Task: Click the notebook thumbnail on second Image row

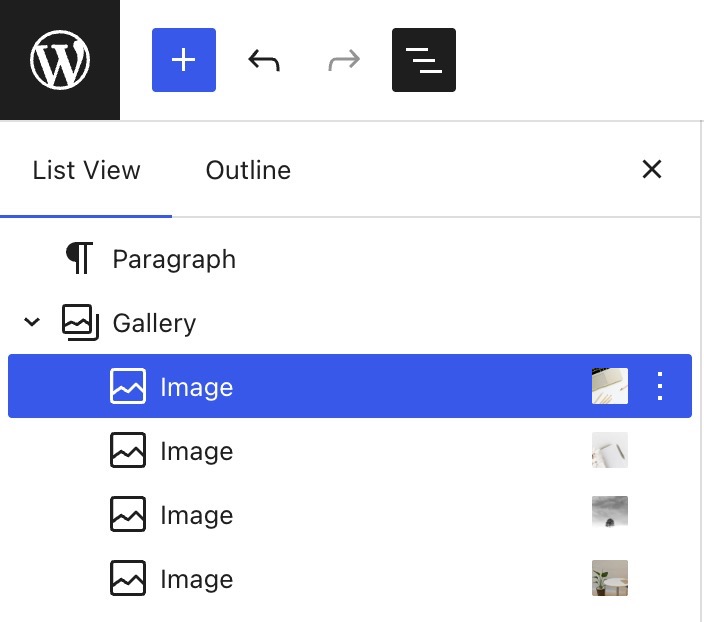Action: [610, 450]
